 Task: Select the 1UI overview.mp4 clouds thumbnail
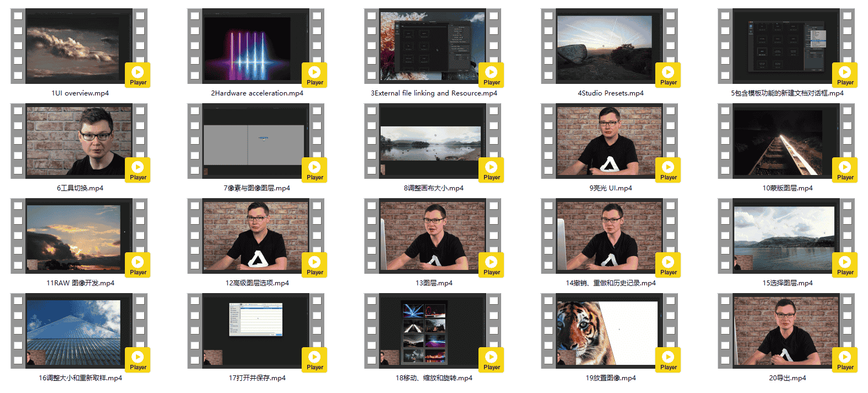(x=79, y=46)
